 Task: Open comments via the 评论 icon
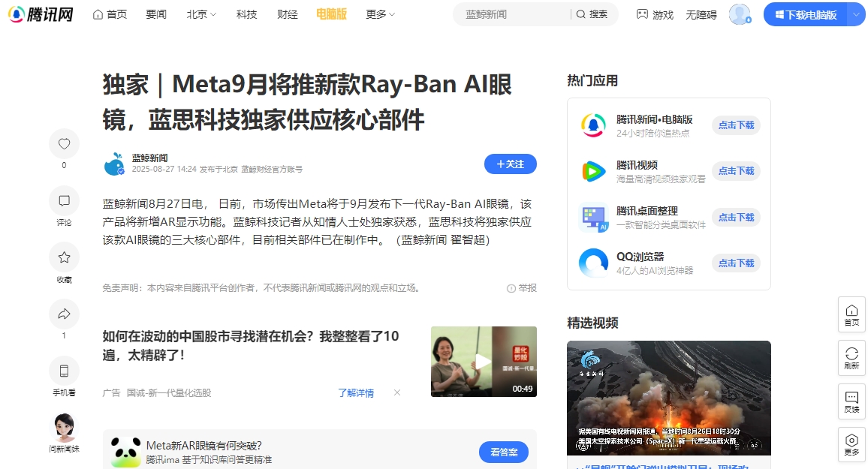point(65,201)
